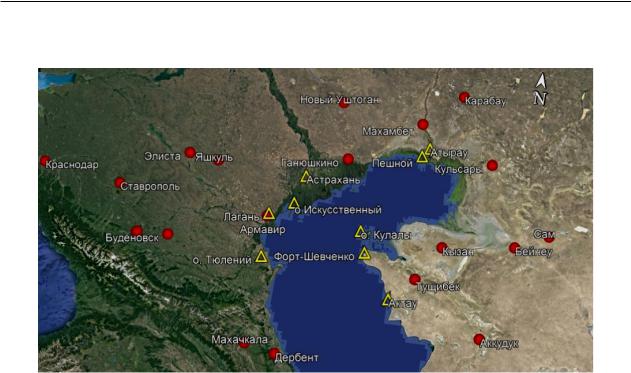Select the Астрахань label text

334,180
